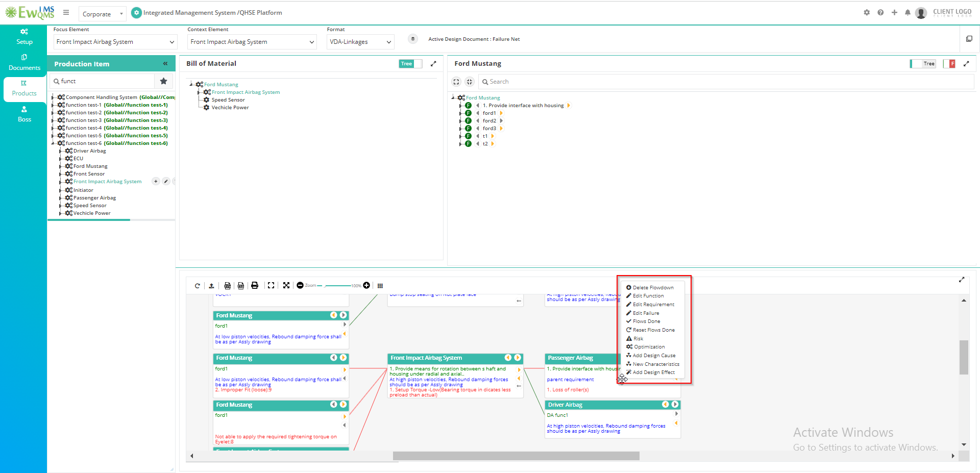Open the Context Element dropdown
Image resolution: width=980 pixels, height=473 pixels.
(x=253, y=42)
